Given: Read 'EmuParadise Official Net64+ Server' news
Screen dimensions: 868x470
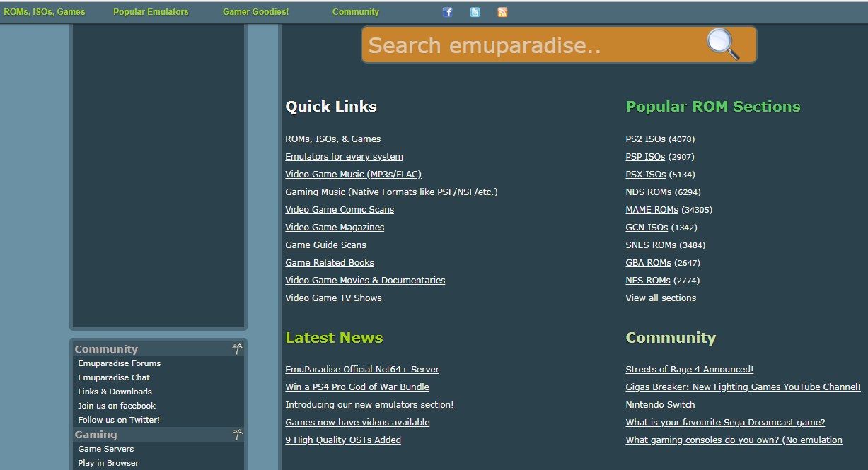Looking at the screenshot, I should (x=362, y=370).
